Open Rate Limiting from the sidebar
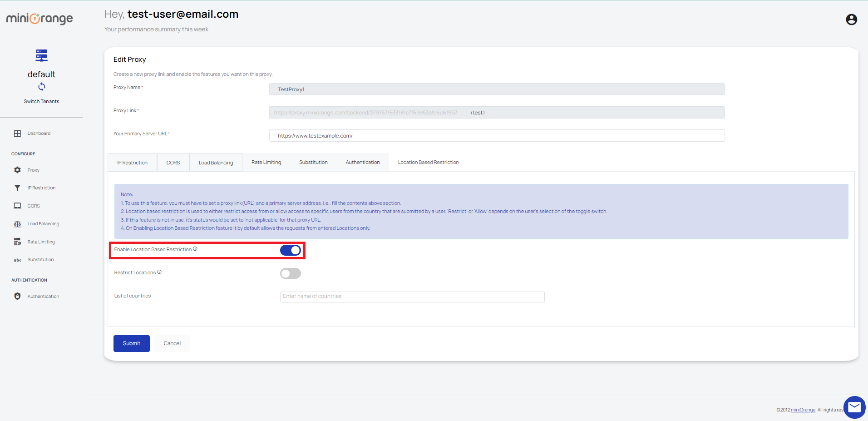This screenshot has width=868, height=421. pyautogui.click(x=41, y=242)
